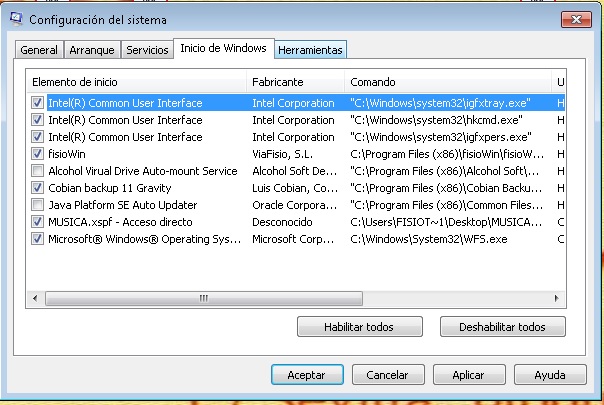Screen dimensions: 604x405
Task: Click the Desconocido manufacturer cell
Action: coord(282,222)
